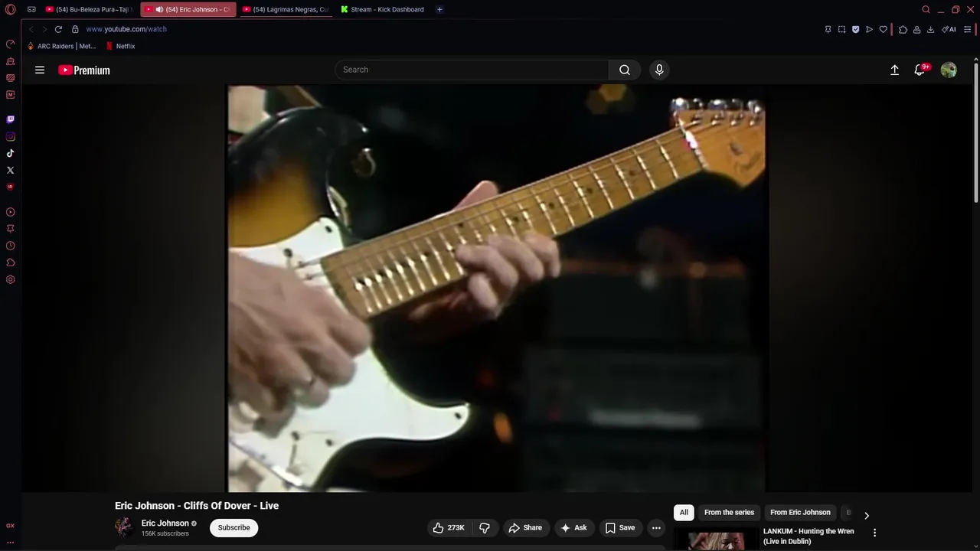Go back using browser back arrow
Screen dimensions: 980x551
(31, 29)
